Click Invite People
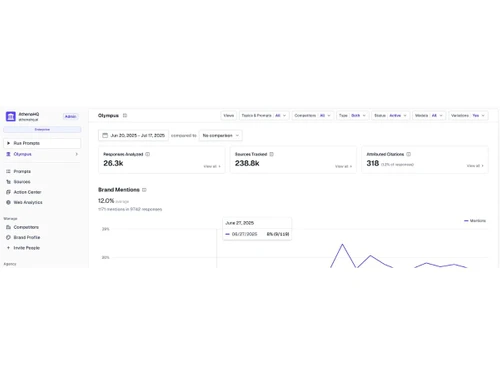 (x=27, y=248)
